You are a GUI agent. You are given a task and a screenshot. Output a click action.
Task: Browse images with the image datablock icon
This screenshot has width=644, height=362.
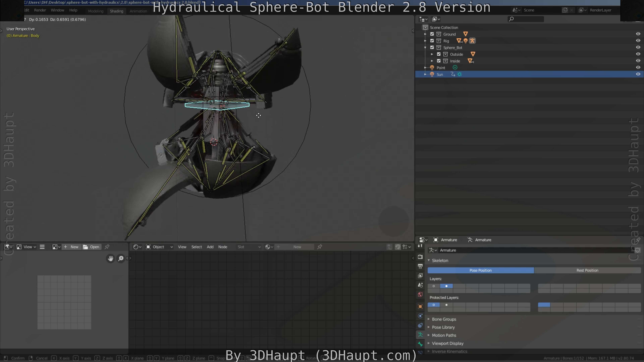point(56,247)
